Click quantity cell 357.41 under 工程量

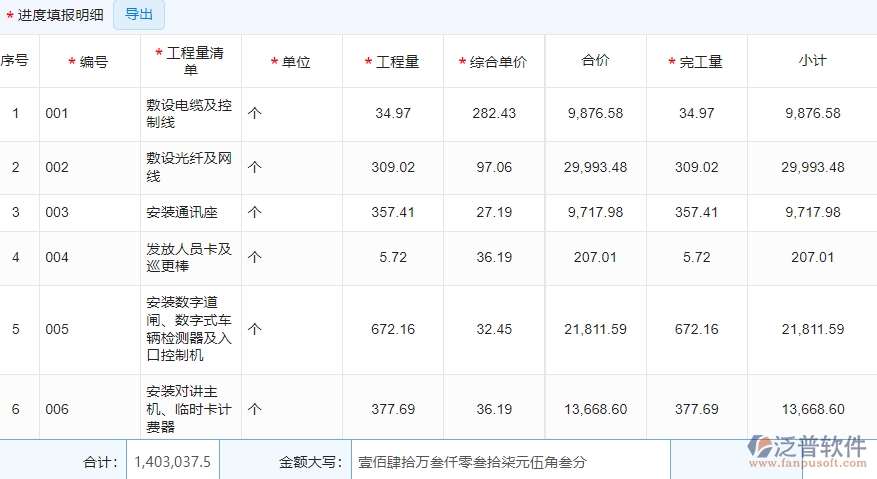[x=393, y=213]
